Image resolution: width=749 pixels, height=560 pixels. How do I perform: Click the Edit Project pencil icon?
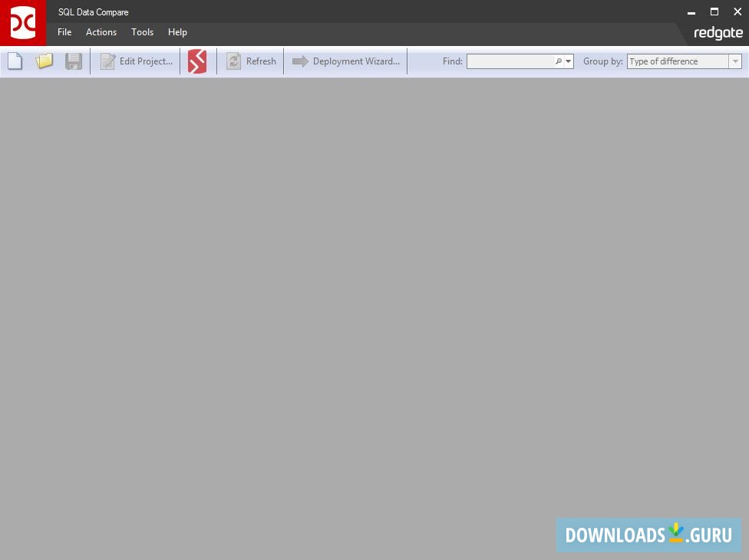point(107,61)
